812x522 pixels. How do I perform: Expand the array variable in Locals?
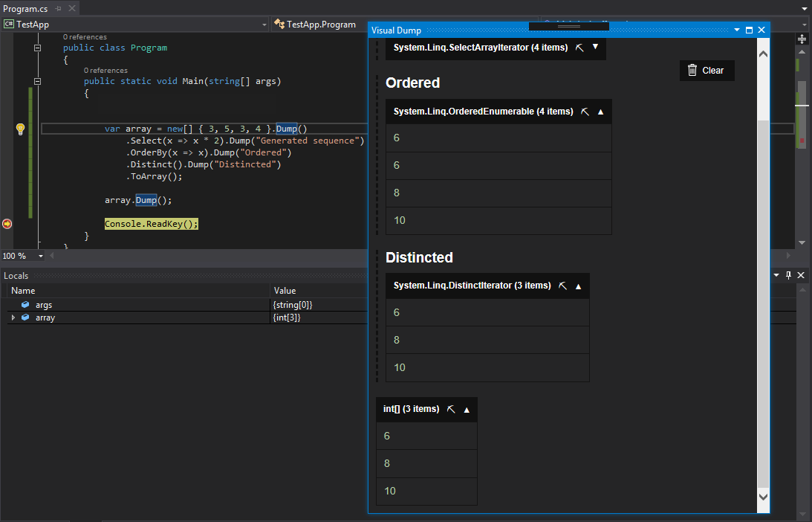13,318
